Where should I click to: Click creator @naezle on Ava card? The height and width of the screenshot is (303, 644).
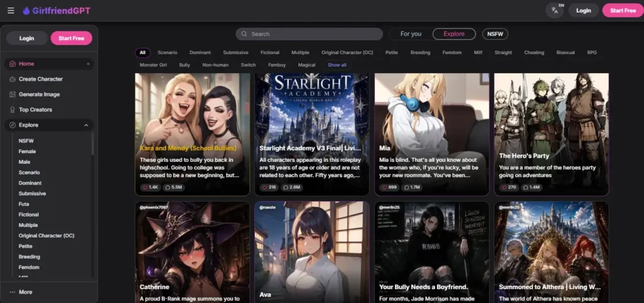[x=267, y=208]
